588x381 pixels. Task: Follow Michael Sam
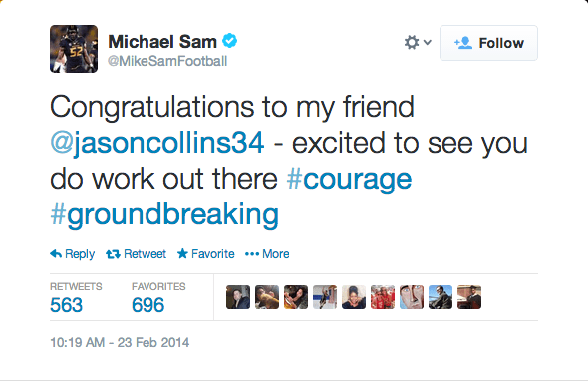coord(488,43)
